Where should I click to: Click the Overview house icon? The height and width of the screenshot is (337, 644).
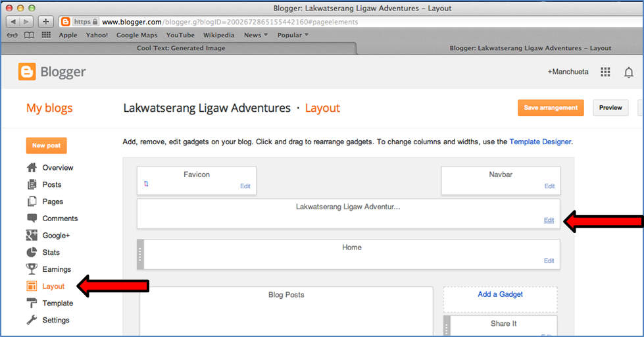[x=32, y=168]
